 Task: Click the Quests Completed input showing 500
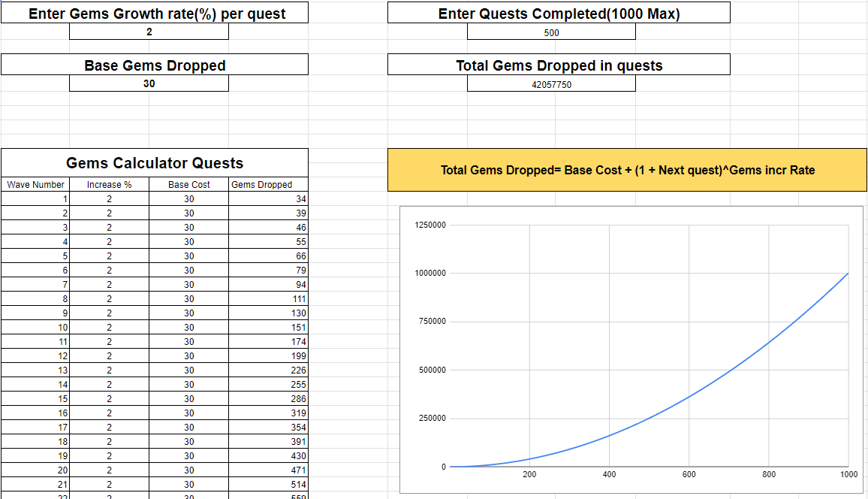click(551, 32)
